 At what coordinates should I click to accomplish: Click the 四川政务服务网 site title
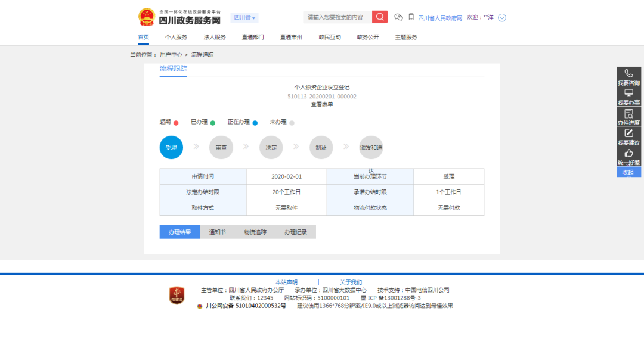(x=190, y=20)
